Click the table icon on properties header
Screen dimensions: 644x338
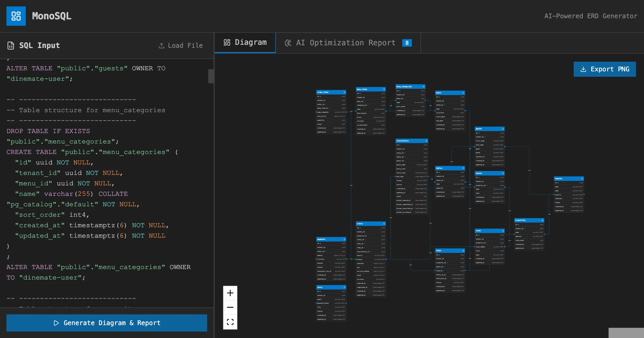click(x=542, y=220)
